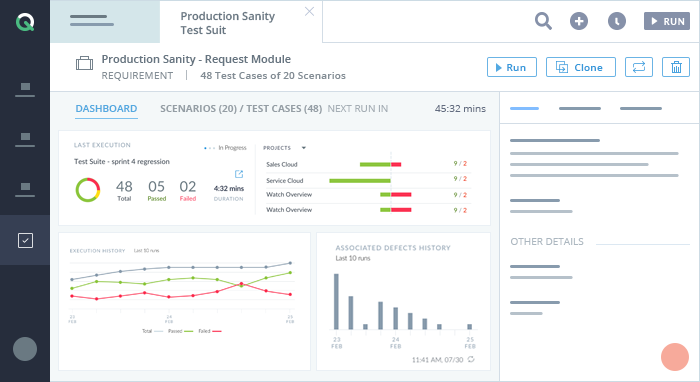Click the Sales Cloud progress bar

pos(380,164)
